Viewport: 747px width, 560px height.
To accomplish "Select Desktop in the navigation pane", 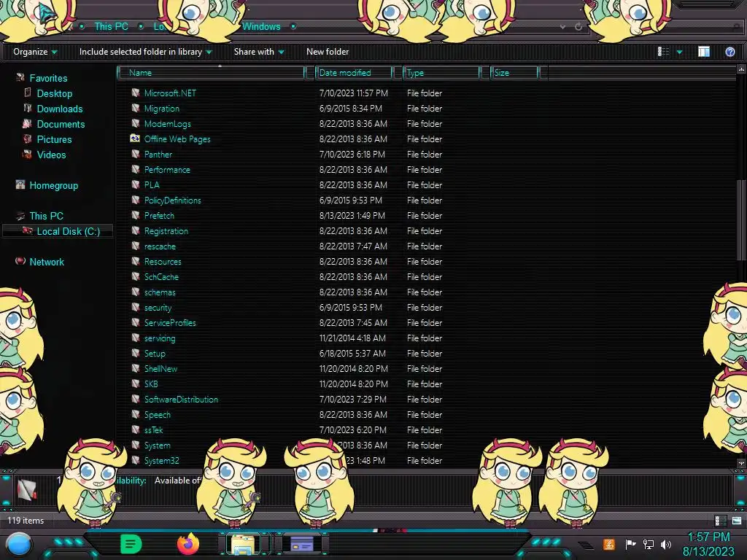I will click(55, 93).
